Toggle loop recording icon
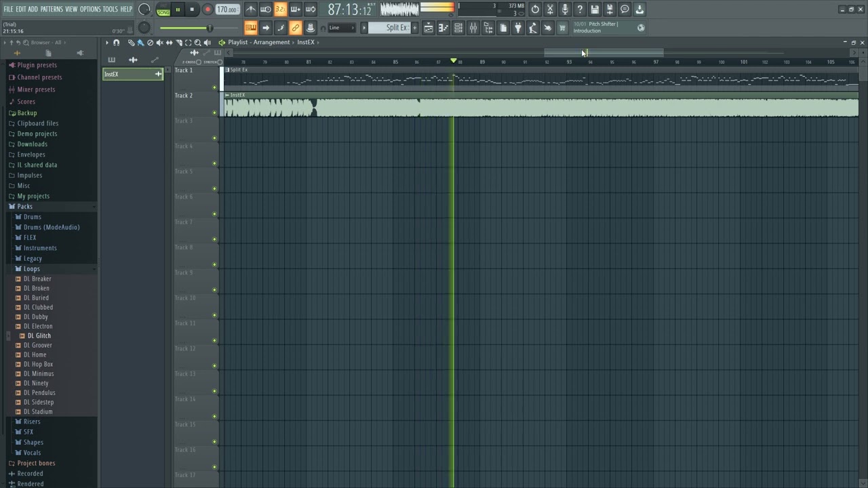Screen dimensions: 868x488 310,9
